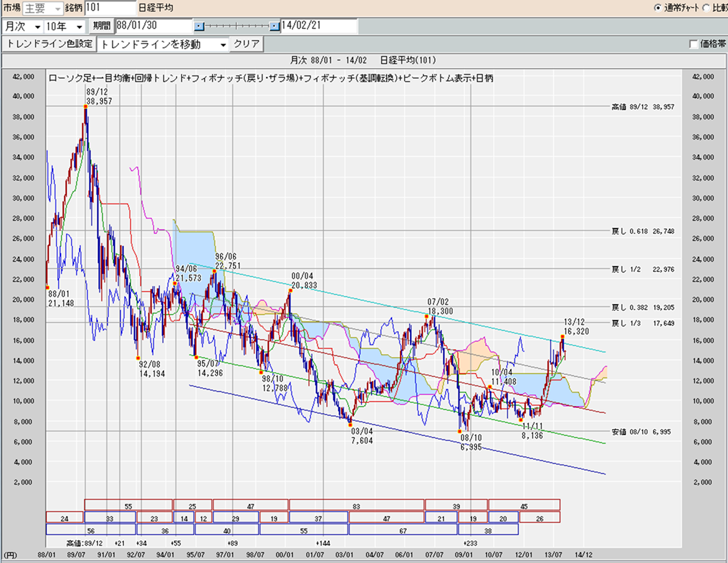Viewport: 728px width, 563px height.
Task: Click the 89/12 38,957 peak marker
Action: (x=86, y=106)
